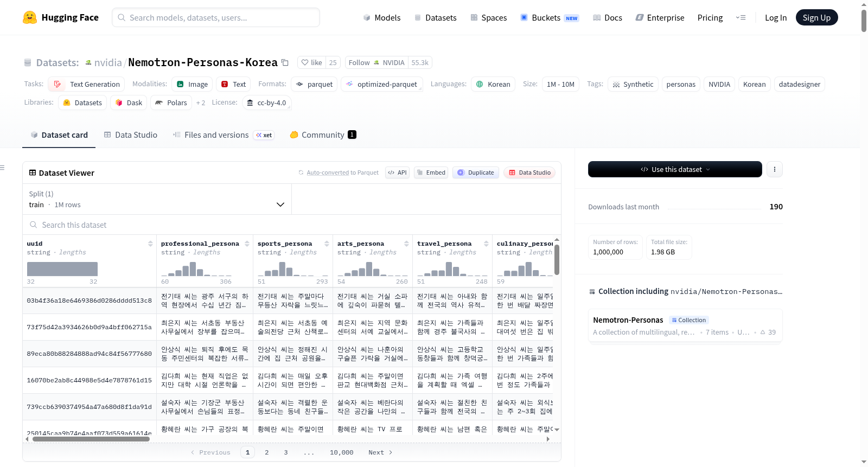Select the parquet format tag
The image size is (868, 467).
coord(314,84)
